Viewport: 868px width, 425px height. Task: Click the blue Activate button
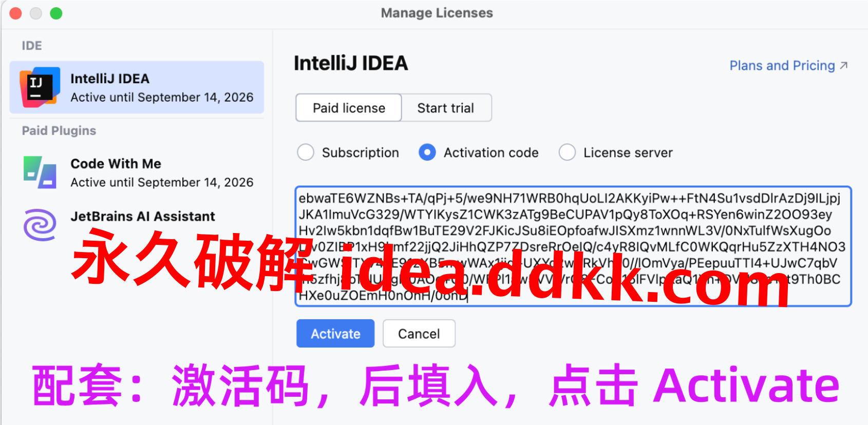click(x=335, y=334)
